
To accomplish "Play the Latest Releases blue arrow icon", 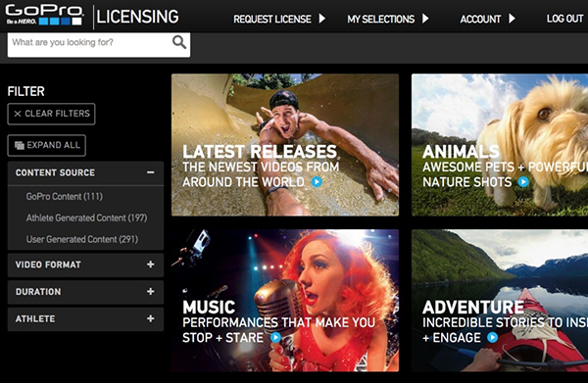I will (x=317, y=182).
